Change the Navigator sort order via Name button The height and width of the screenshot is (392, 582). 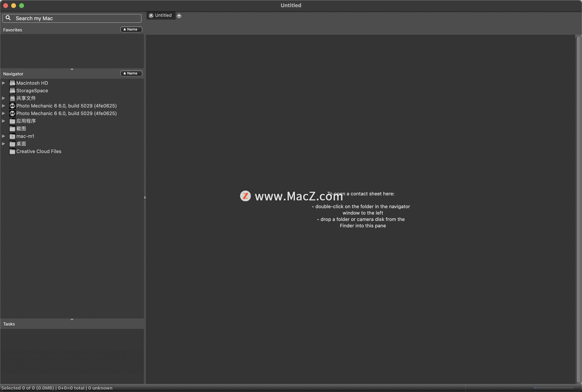[x=131, y=73]
